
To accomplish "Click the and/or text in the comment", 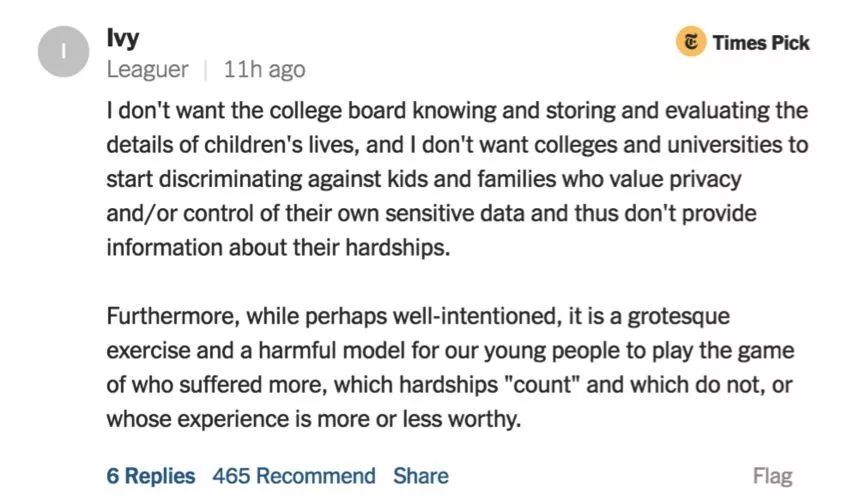I will coord(140,214).
